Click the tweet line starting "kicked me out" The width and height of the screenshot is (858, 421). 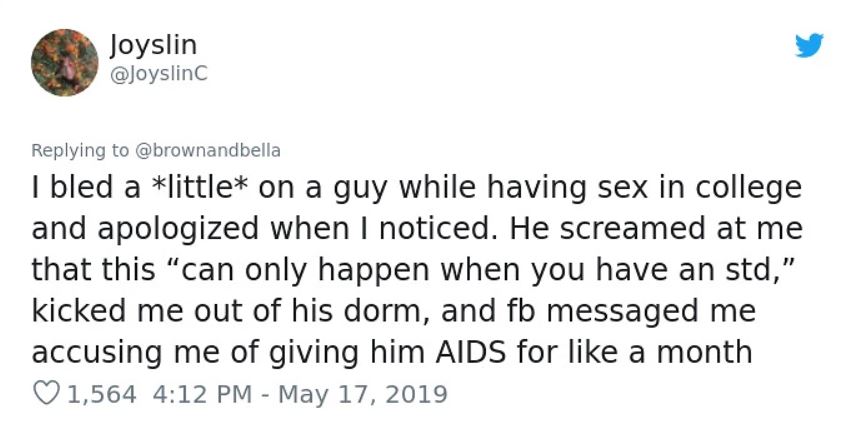click(391, 311)
